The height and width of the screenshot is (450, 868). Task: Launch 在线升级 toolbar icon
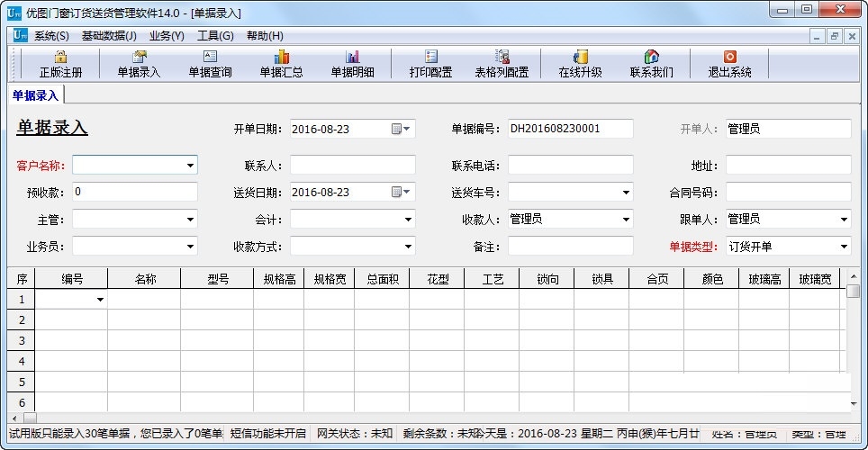click(x=580, y=57)
